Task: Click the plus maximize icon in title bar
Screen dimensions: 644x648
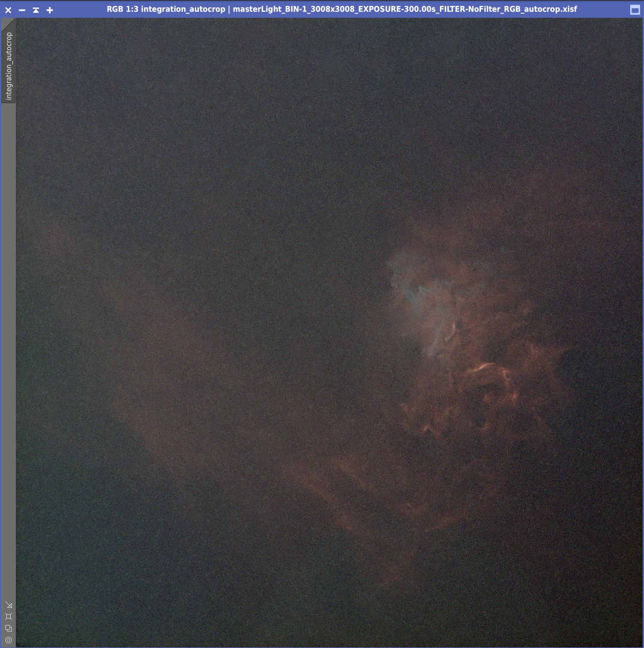Action: 50,10
